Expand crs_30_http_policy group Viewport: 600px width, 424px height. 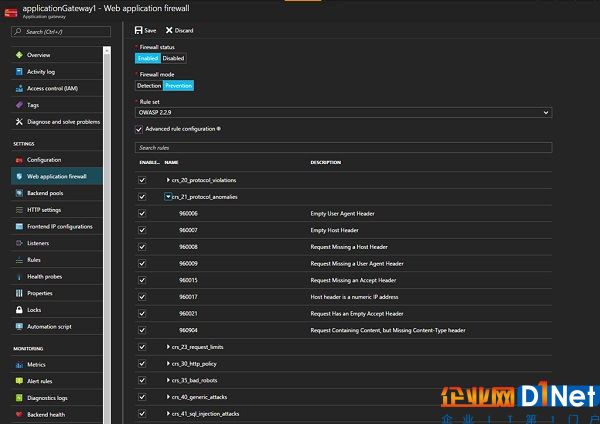pyautogui.click(x=168, y=364)
